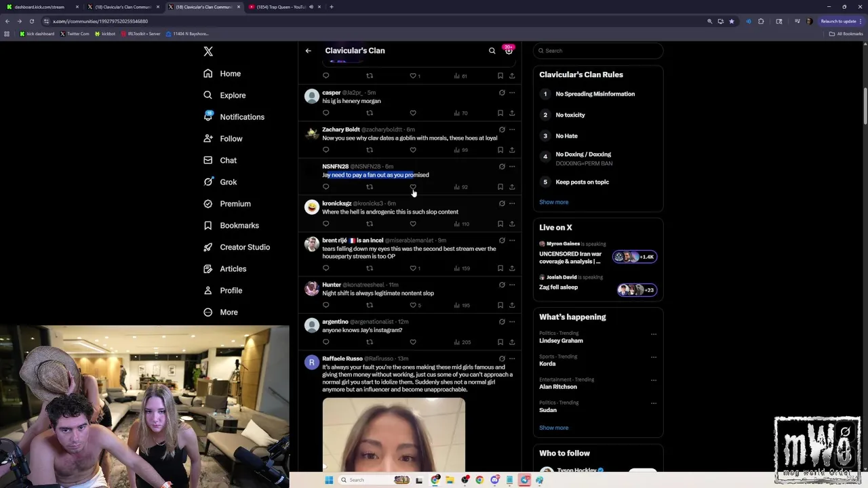Open Windows Start menu
The image size is (868, 488).
coord(329,480)
